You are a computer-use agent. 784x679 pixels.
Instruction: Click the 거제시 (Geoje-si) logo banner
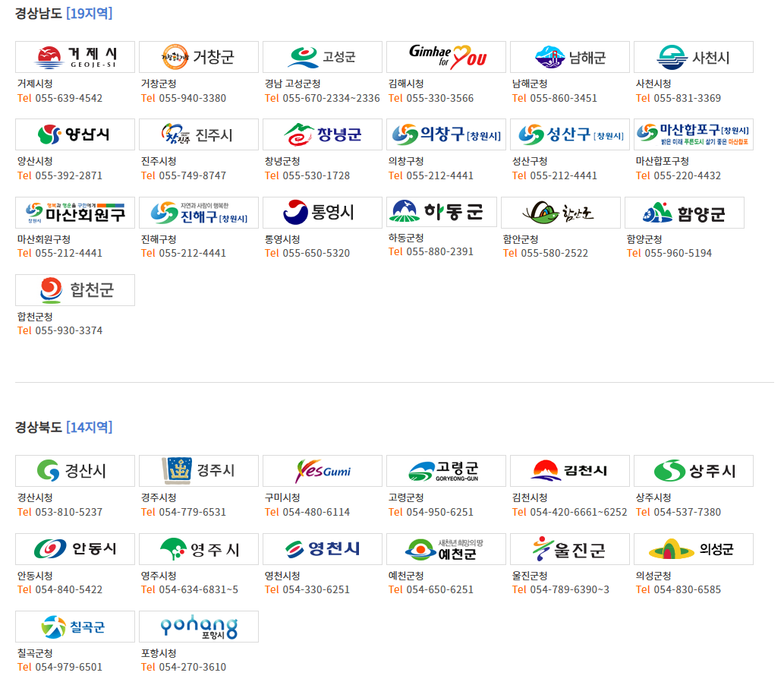click(x=75, y=57)
